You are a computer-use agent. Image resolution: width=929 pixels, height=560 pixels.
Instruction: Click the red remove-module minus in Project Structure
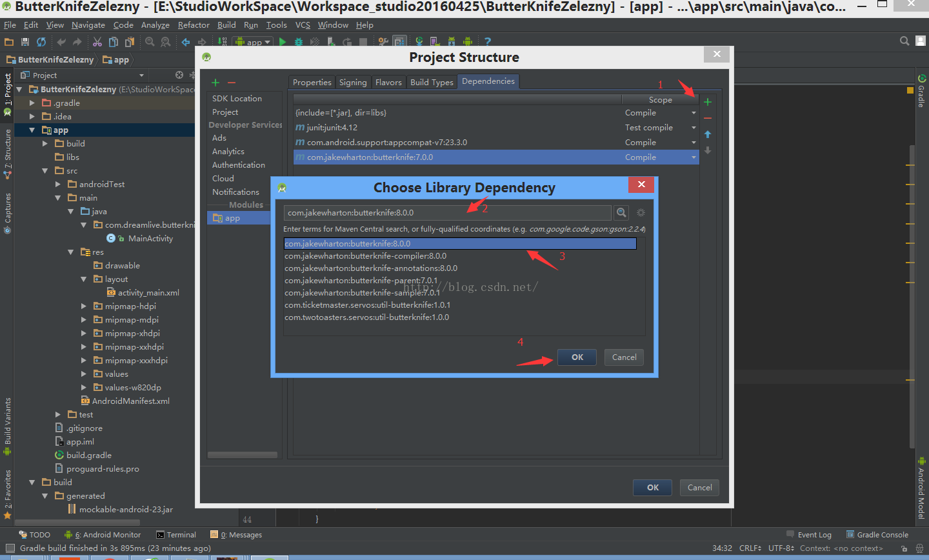tap(232, 83)
